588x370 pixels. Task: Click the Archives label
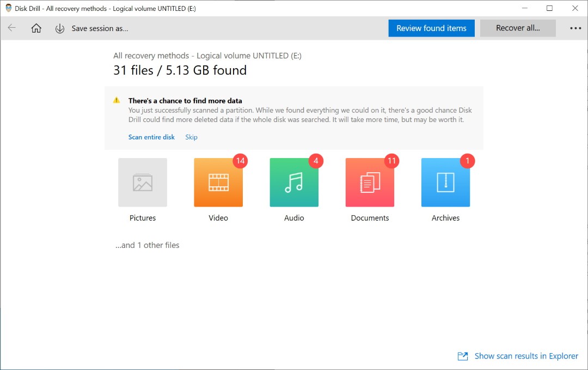point(445,218)
